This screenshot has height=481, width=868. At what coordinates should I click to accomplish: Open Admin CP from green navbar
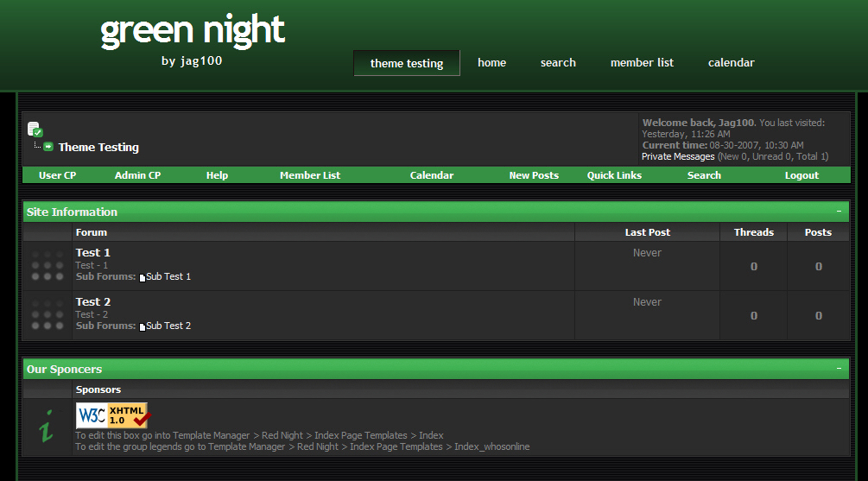point(137,175)
